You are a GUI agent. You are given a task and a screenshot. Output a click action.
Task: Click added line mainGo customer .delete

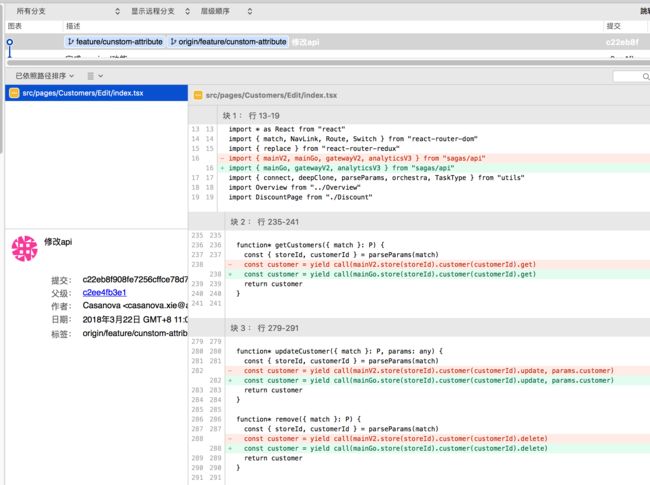pos(438,448)
